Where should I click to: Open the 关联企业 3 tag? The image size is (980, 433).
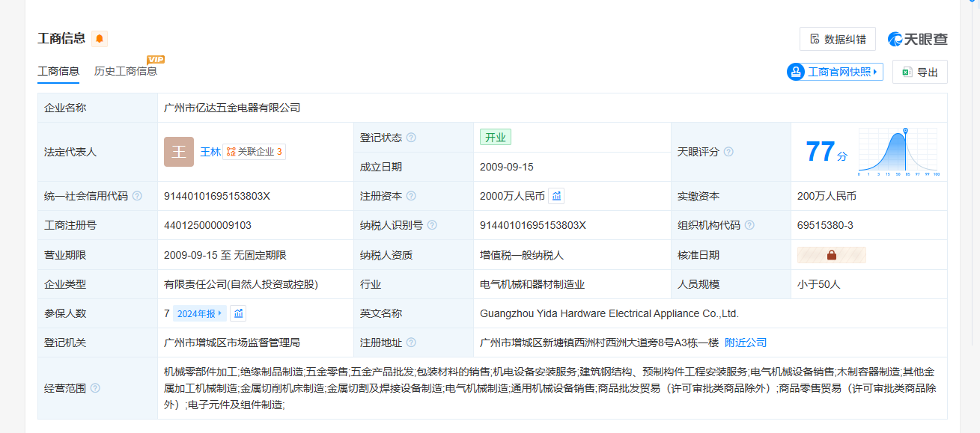tap(255, 152)
